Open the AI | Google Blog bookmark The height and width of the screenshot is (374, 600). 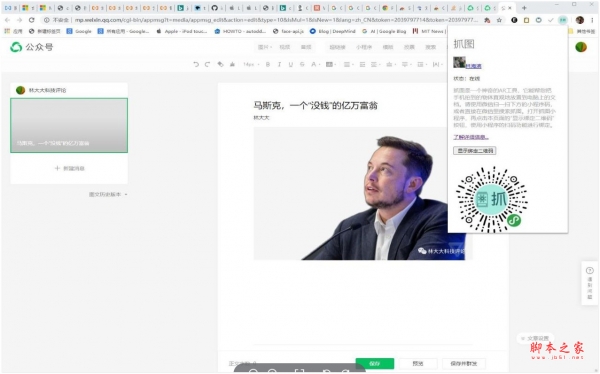click(384, 31)
